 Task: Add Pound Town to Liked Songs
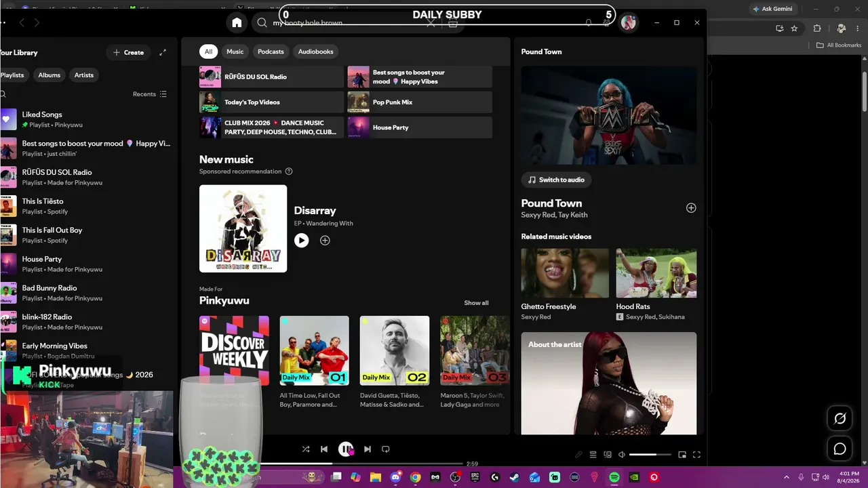[691, 208]
